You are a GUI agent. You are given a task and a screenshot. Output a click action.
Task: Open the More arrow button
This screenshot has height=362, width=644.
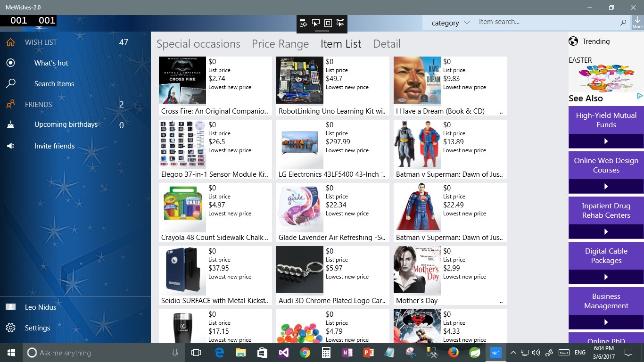637,22
